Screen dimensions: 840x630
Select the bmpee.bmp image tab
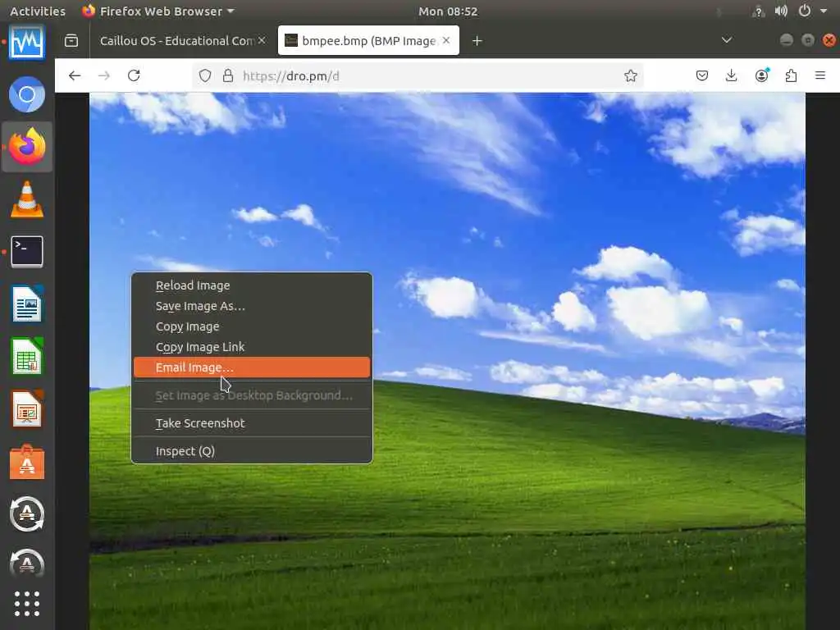click(x=368, y=41)
